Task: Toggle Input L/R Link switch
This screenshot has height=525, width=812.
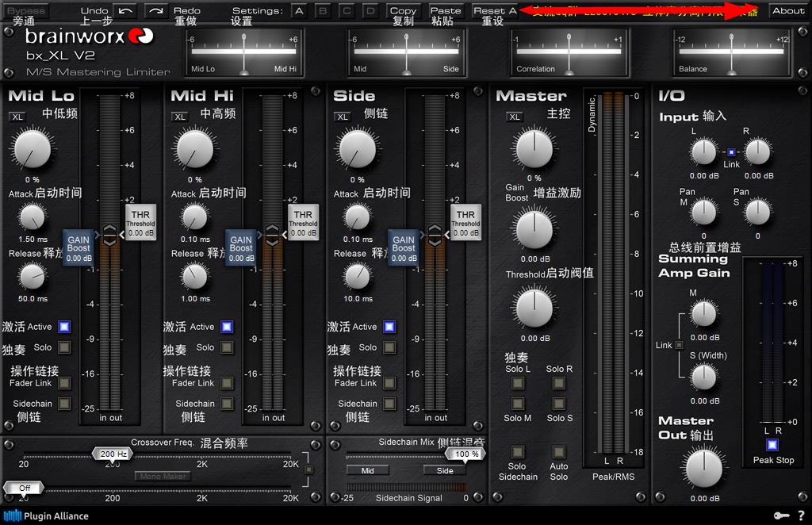Action: [x=731, y=152]
